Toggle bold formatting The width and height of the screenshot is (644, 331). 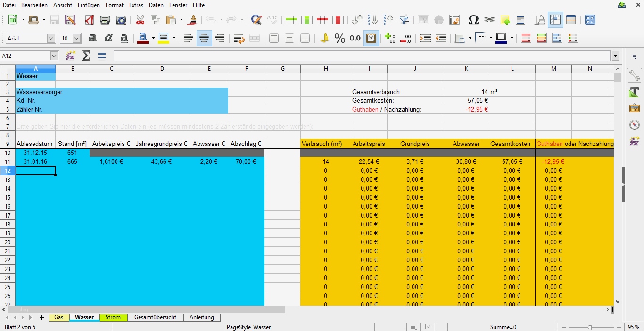pos(93,38)
